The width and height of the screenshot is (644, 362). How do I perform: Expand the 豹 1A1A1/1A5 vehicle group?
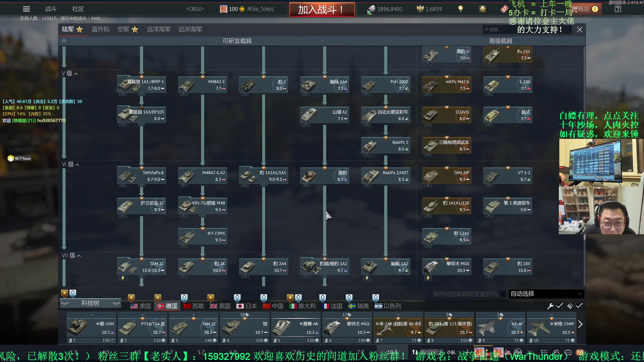click(x=264, y=185)
